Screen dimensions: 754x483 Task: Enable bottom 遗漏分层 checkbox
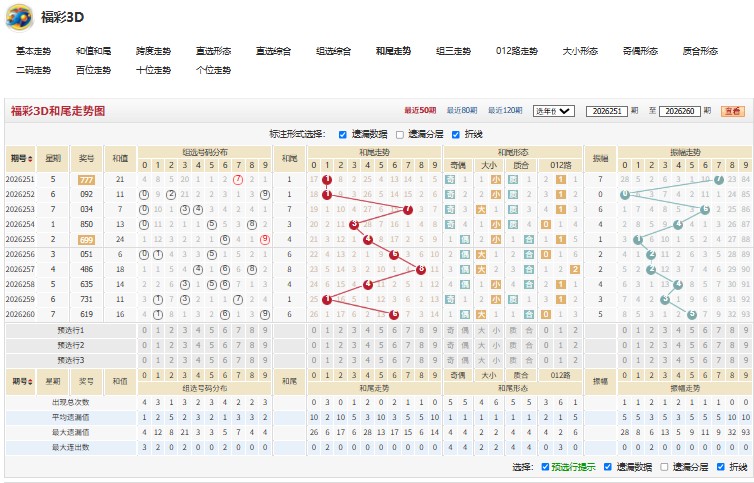pos(664,467)
